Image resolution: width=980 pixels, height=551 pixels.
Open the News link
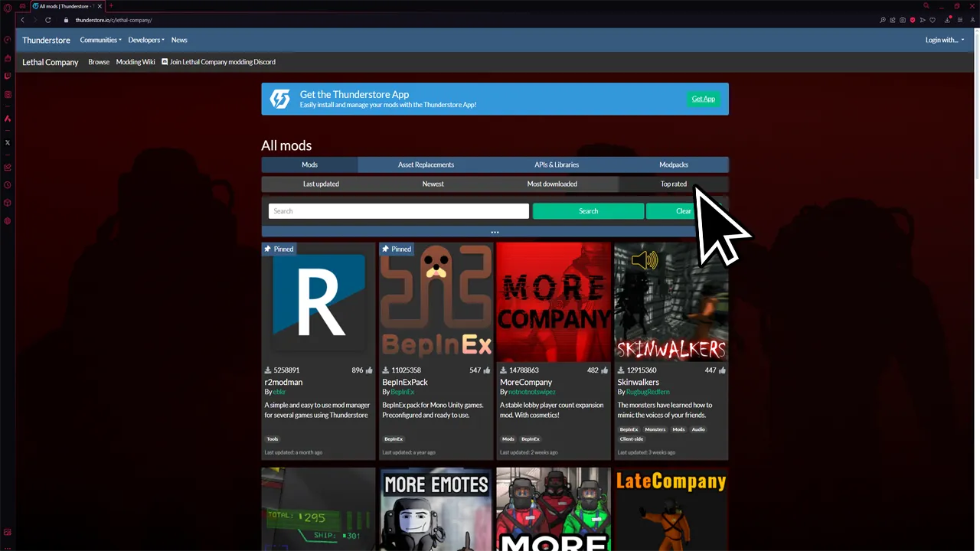179,40
